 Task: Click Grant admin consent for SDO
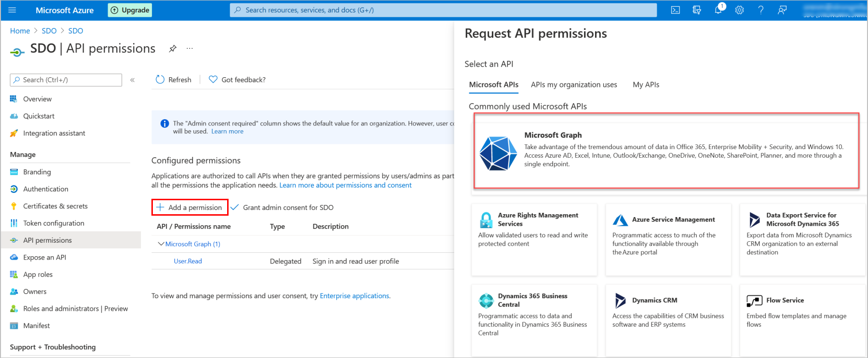click(x=283, y=207)
